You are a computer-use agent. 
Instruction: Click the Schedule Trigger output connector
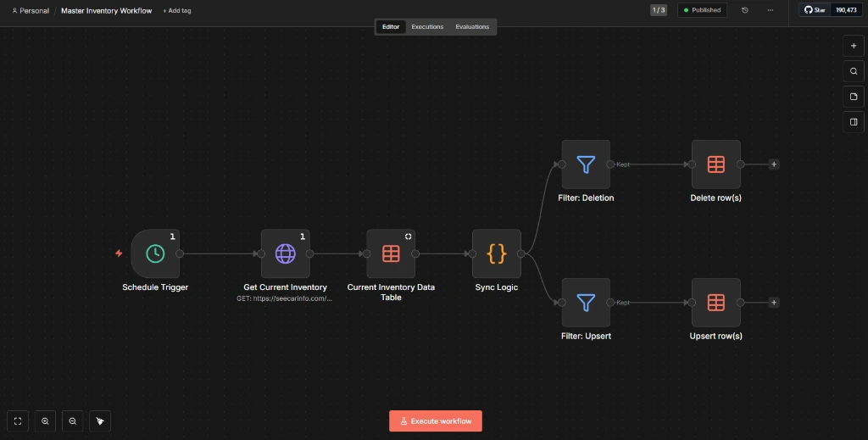[x=180, y=253]
